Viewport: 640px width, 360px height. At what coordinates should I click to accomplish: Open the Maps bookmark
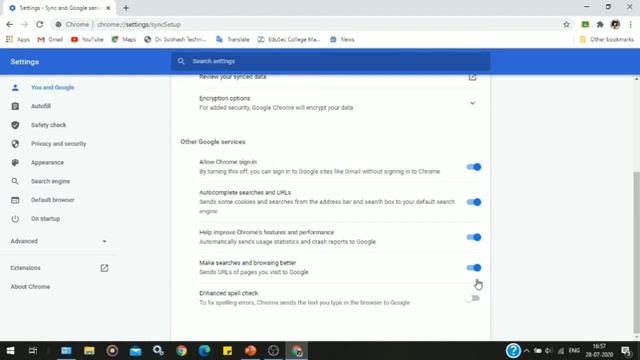[x=124, y=40]
